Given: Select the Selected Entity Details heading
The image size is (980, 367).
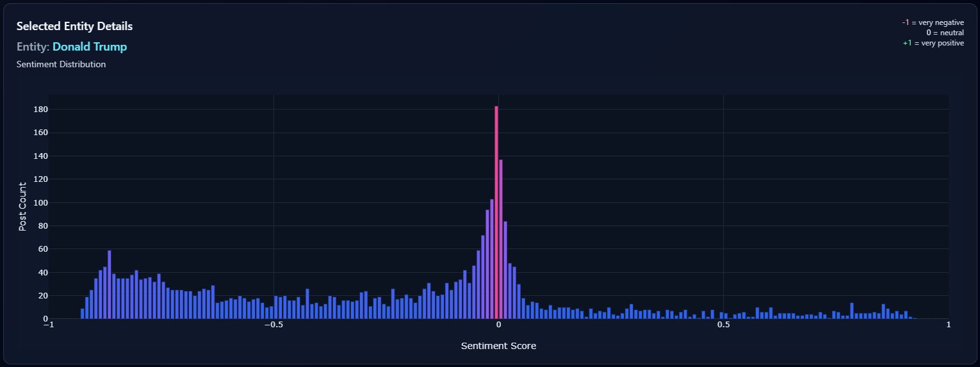Looking at the screenshot, I should 74,26.
